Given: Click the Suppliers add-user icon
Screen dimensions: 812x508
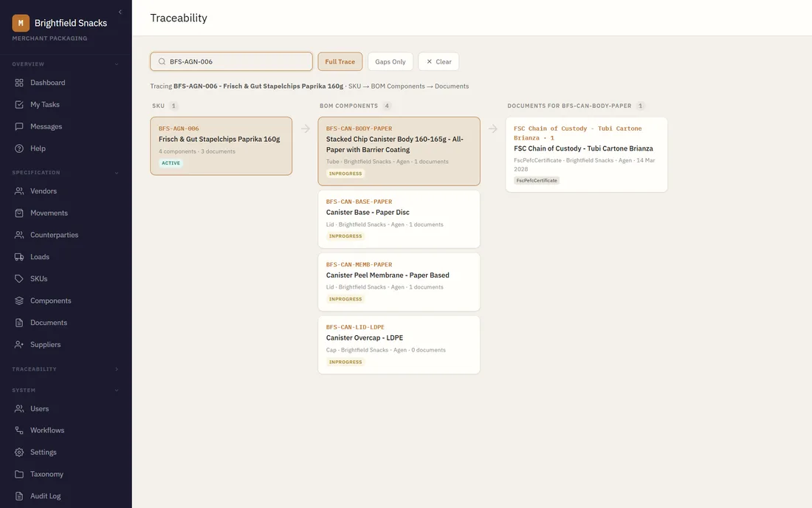Looking at the screenshot, I should pyautogui.click(x=19, y=344).
